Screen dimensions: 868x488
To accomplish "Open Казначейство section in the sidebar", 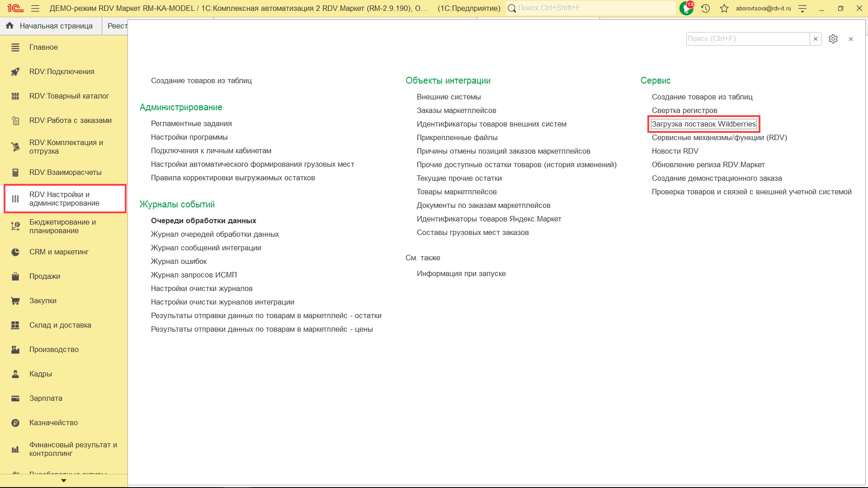I will click(x=53, y=422).
